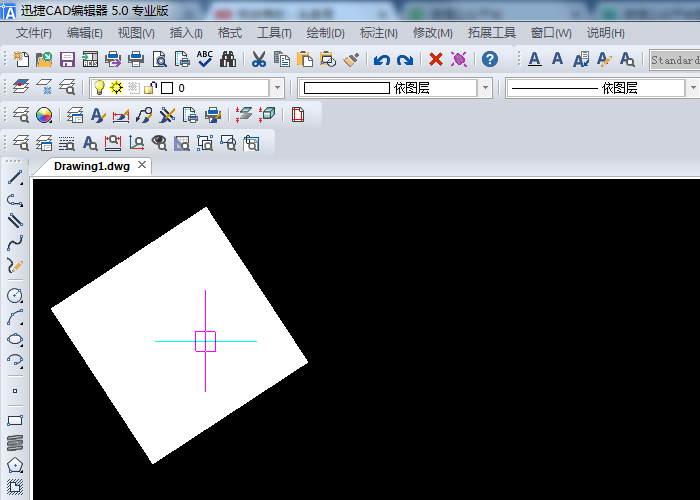The width and height of the screenshot is (700, 500).
Task: Click the ACIS export icon
Action: (x=90, y=59)
